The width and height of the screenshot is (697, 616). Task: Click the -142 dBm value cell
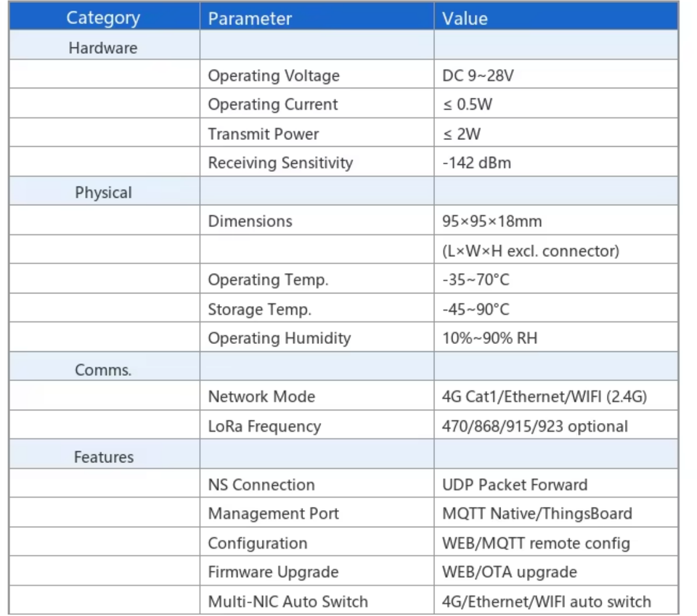[x=556, y=162]
